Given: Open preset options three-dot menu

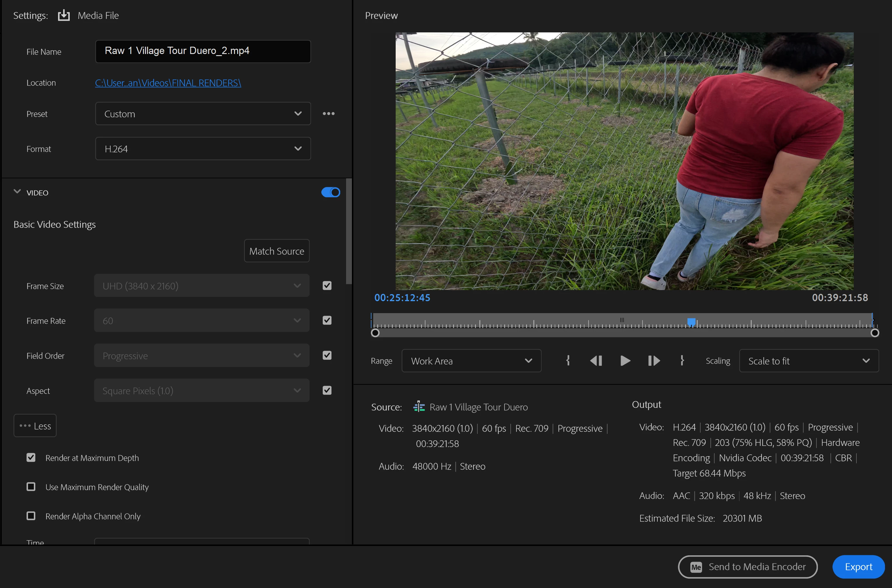Looking at the screenshot, I should point(329,114).
